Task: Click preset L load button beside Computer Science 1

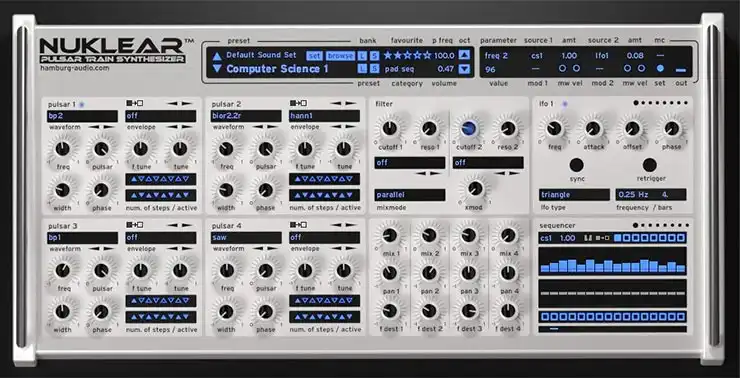Action: [362, 69]
